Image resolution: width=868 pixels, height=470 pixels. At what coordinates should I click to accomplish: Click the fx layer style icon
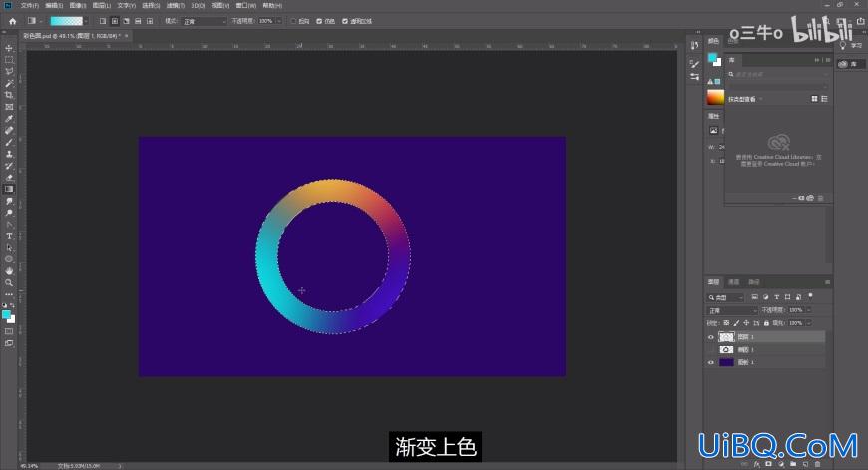(x=756, y=464)
